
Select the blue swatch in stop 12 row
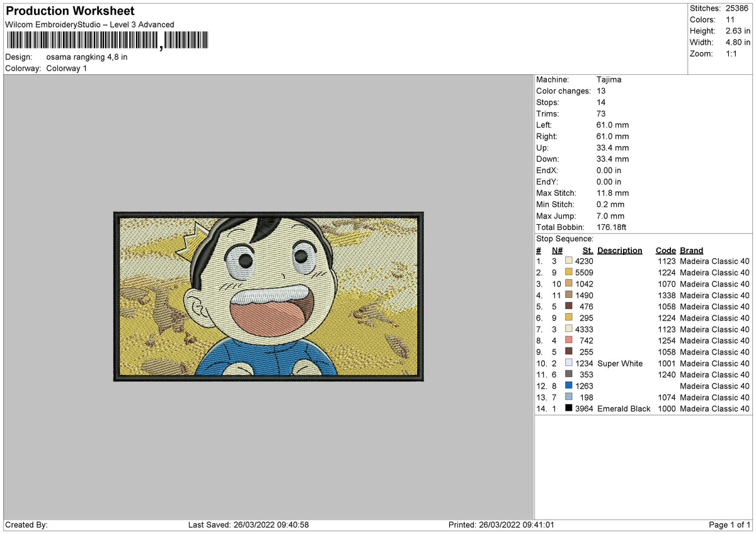[x=569, y=386]
